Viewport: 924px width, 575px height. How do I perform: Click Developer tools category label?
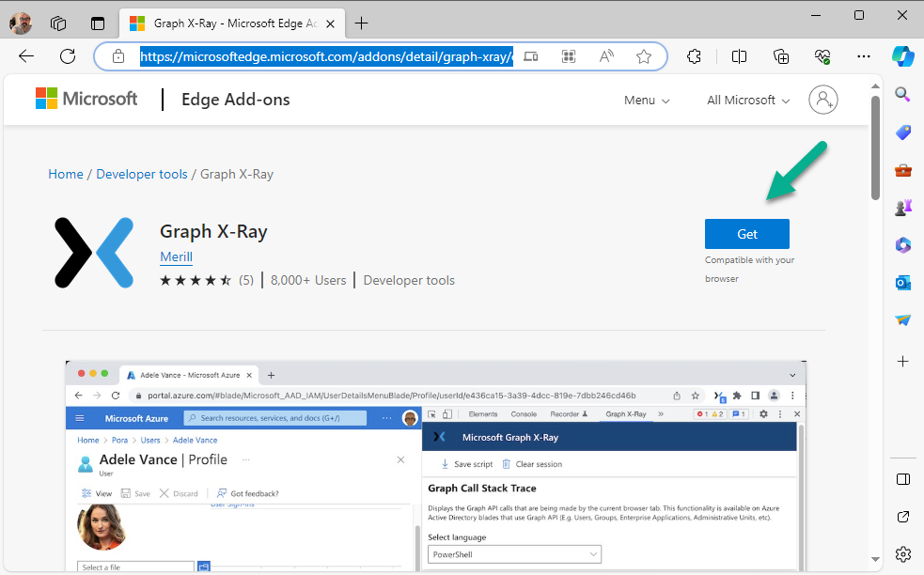[x=409, y=280]
